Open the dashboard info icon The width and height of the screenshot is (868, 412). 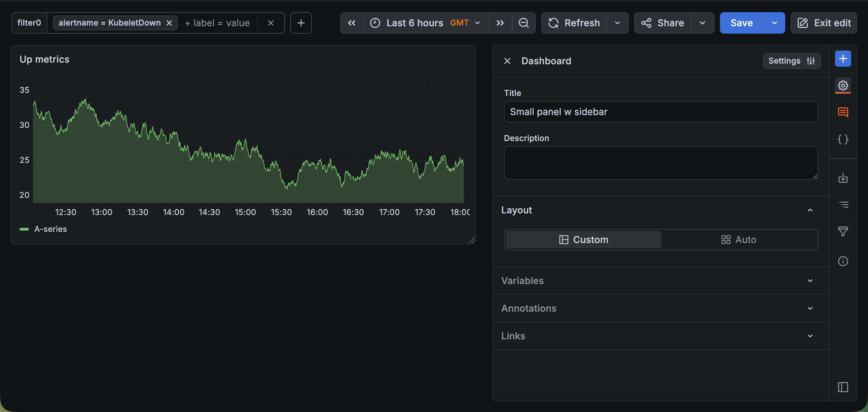tap(843, 261)
